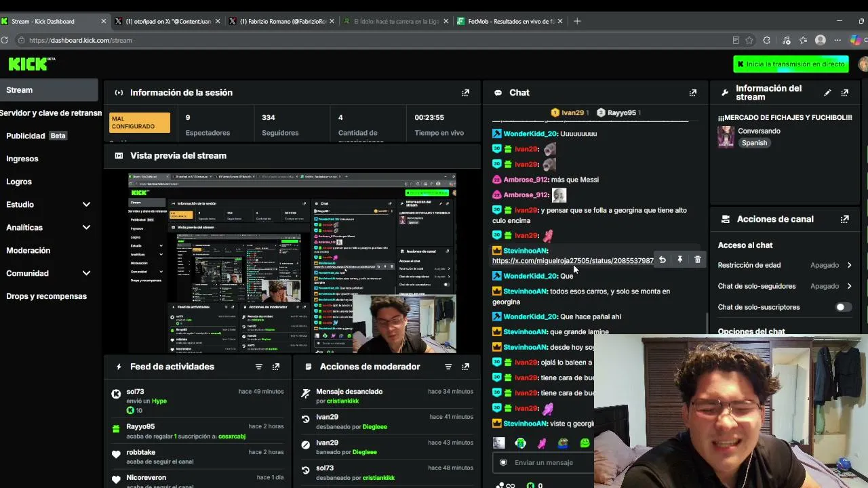Click the Conversando category thumbnail

click(726, 137)
